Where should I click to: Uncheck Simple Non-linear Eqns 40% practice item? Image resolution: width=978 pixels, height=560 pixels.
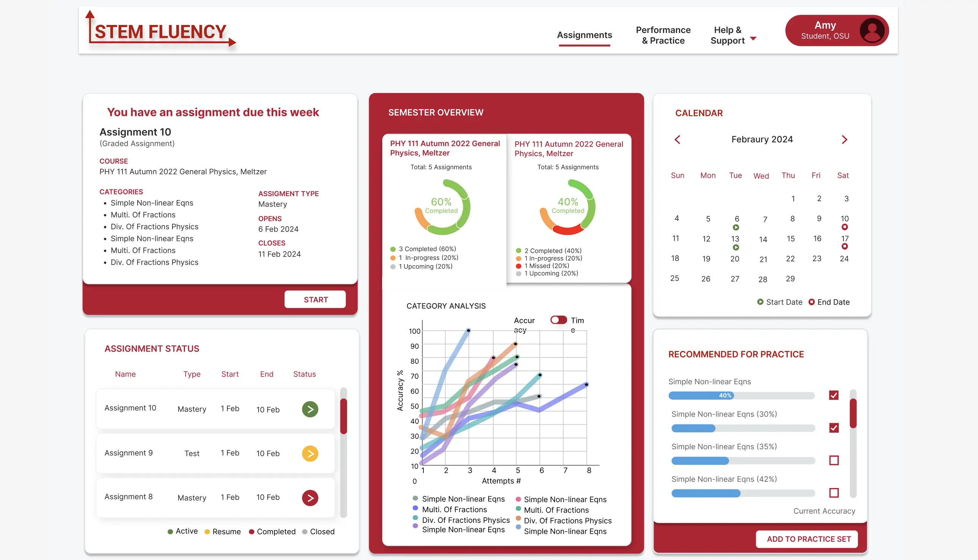click(x=834, y=395)
